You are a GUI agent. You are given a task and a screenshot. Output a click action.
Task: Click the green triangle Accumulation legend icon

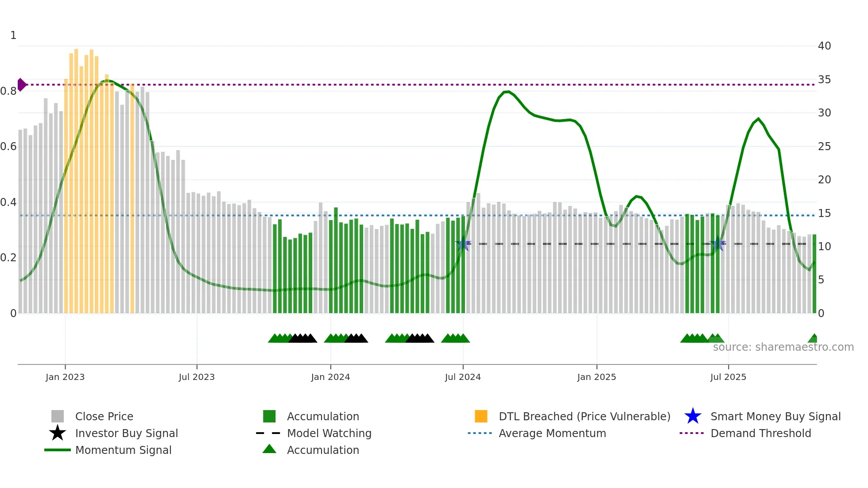click(x=269, y=449)
